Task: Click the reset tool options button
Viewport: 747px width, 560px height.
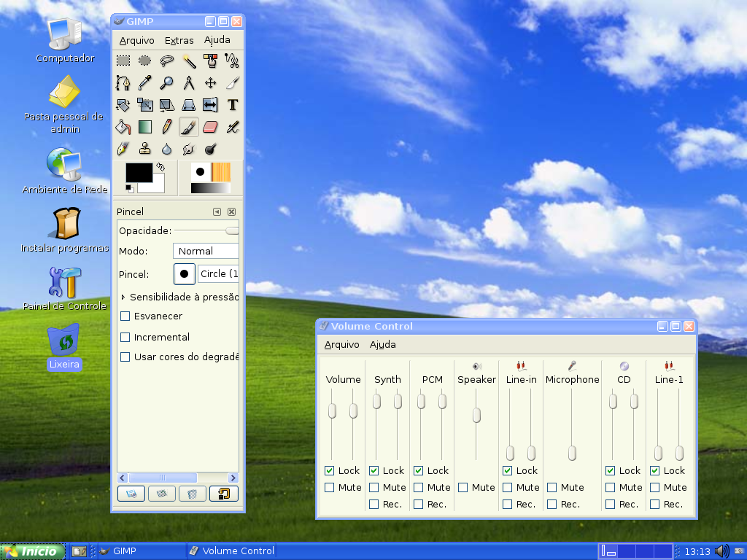Action: tap(223, 494)
